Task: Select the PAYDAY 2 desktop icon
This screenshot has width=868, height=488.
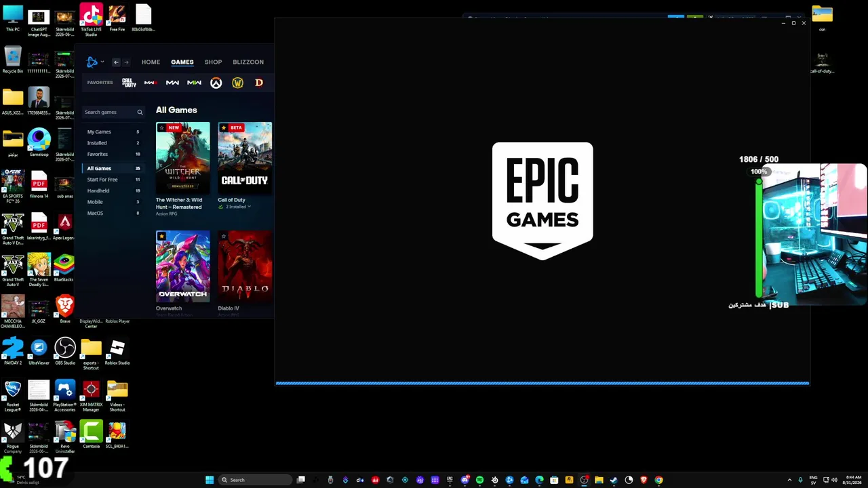Action: [13, 351]
